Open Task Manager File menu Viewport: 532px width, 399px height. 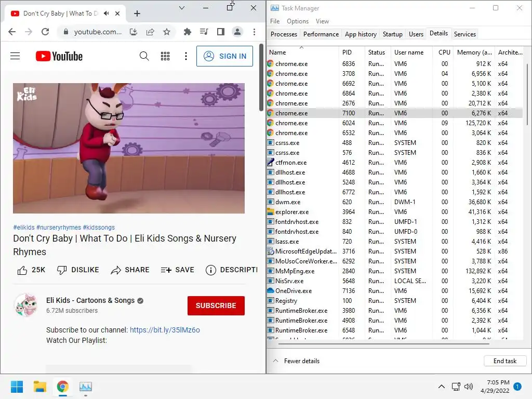[275, 21]
